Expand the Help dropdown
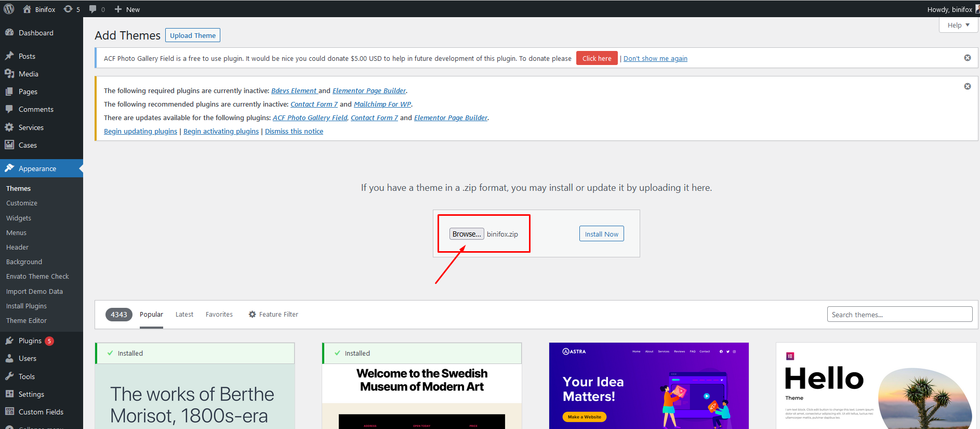Image resolution: width=980 pixels, height=429 pixels. (x=958, y=25)
